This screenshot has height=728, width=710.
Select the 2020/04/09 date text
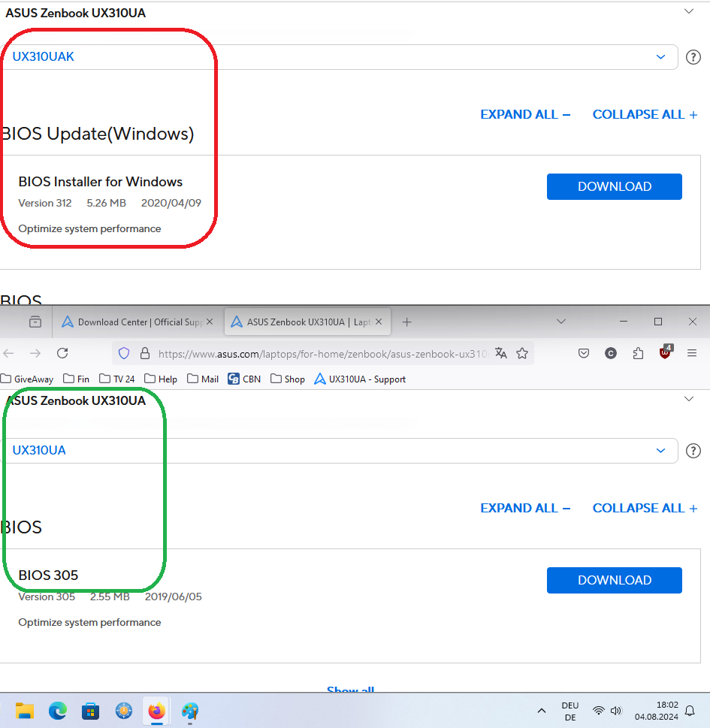click(171, 203)
